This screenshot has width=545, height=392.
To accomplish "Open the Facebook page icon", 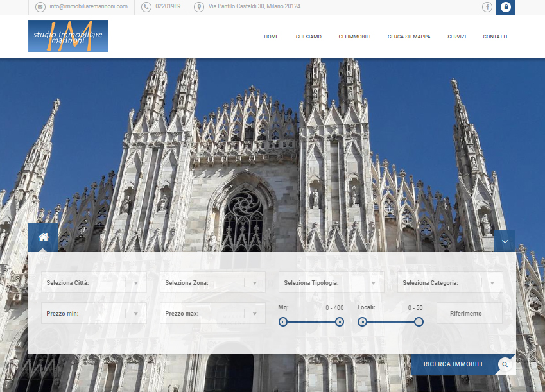I will click(487, 6).
